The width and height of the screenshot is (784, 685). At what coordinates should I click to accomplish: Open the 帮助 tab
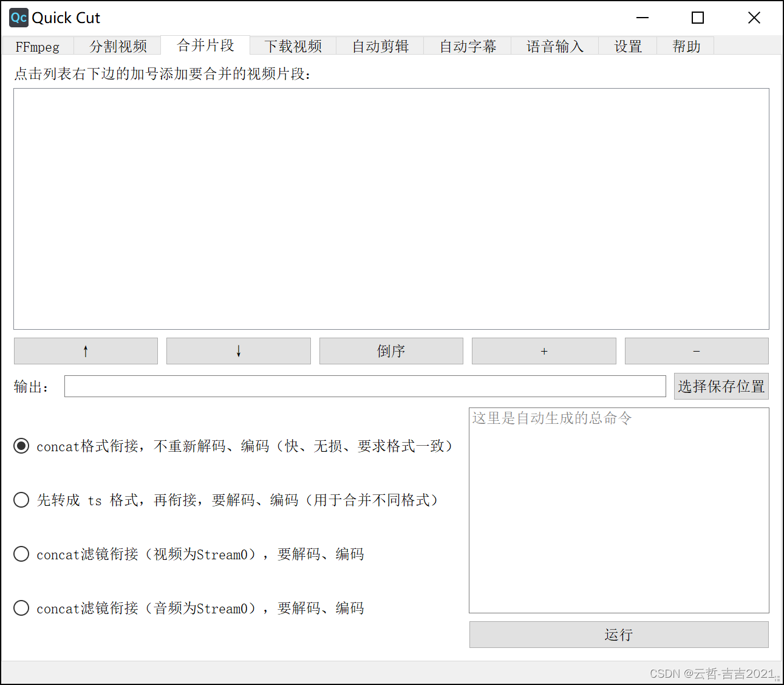click(686, 46)
